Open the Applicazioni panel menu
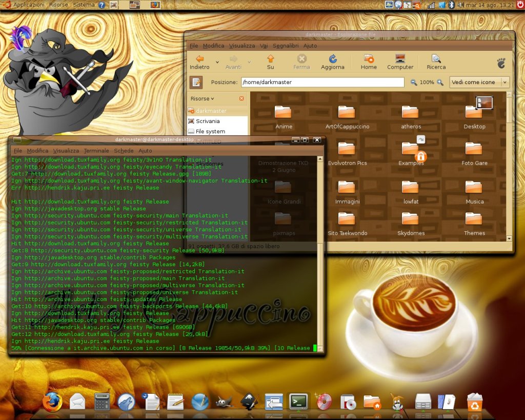The height and width of the screenshot is (420, 525). coord(29,5)
